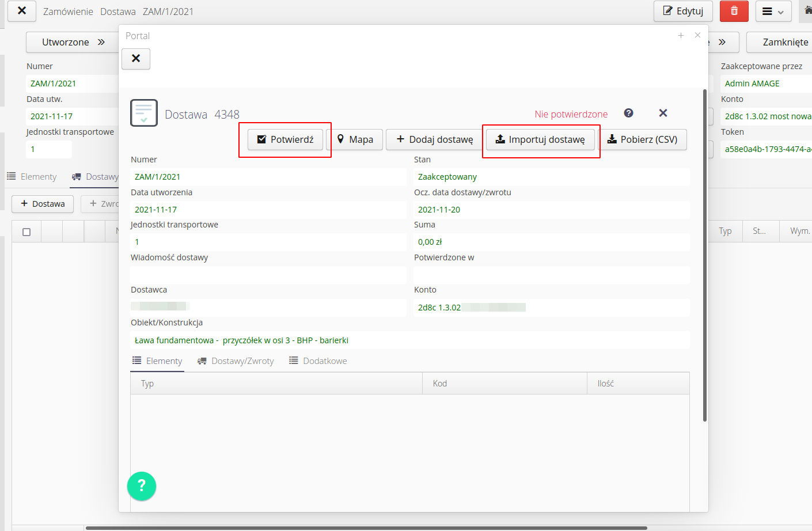
Task: Click the modal vertical scrollbar
Action: pos(704,253)
